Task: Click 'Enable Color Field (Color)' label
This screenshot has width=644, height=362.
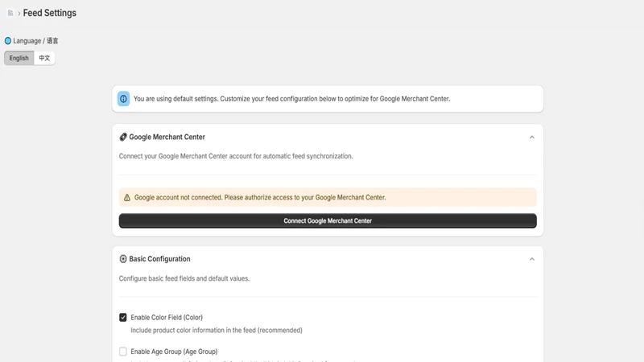Action: (167, 317)
